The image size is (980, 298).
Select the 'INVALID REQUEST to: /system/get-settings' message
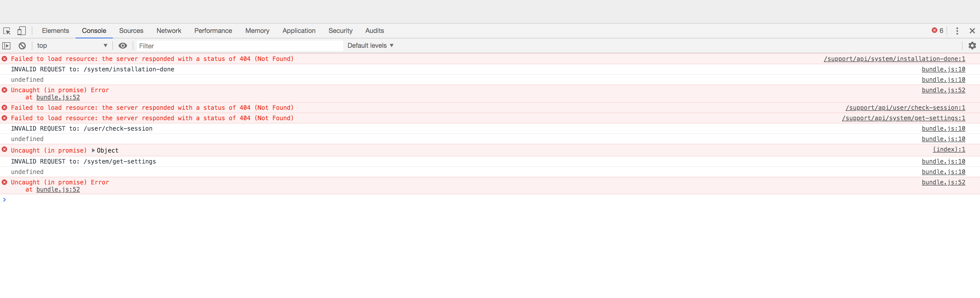(83, 161)
